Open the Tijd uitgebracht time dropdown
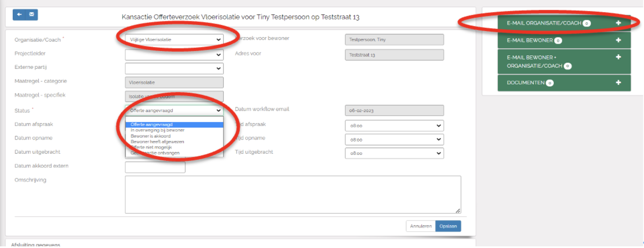The width and height of the screenshot is (644, 248). point(394,153)
